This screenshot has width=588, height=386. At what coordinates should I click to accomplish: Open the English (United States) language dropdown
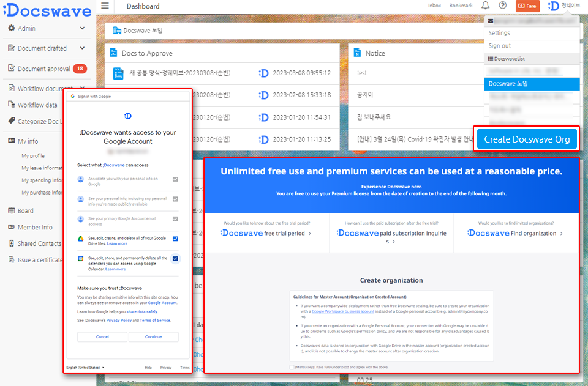86,368
